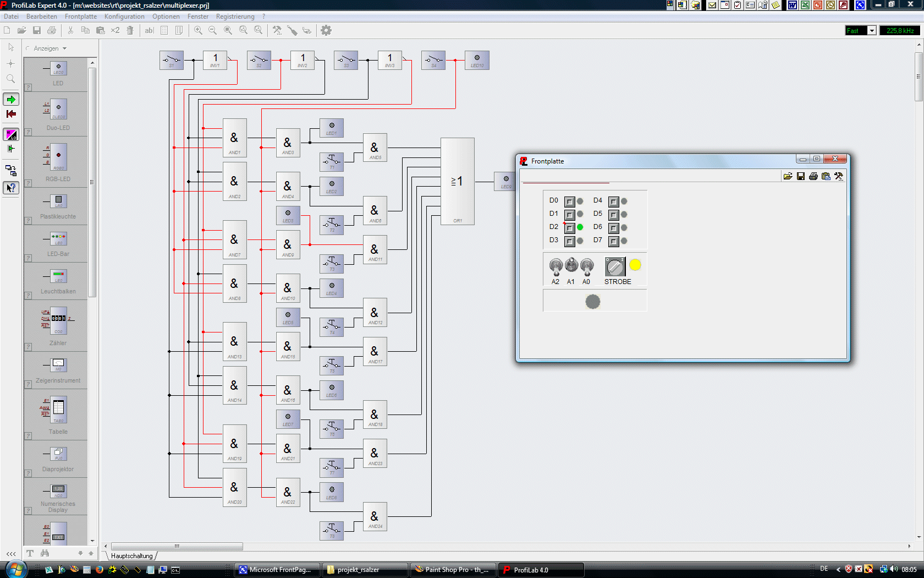Toggle the HI/LO level display icon
The height and width of the screenshot is (578, 924).
click(11, 134)
